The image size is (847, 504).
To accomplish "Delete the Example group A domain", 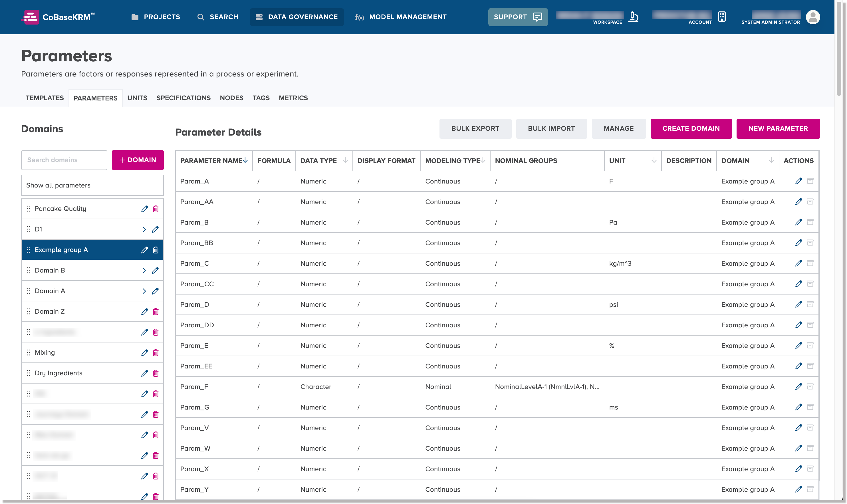I will [x=156, y=250].
